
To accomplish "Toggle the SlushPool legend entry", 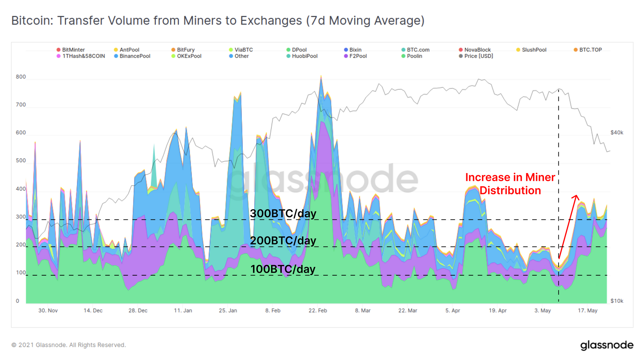I will 534,50.
